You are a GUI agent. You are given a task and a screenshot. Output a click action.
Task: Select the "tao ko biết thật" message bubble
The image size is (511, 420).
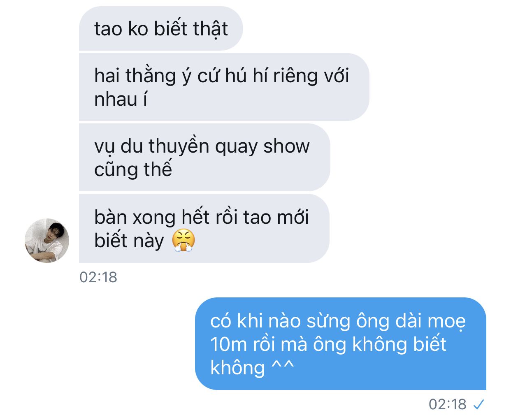[161, 28]
